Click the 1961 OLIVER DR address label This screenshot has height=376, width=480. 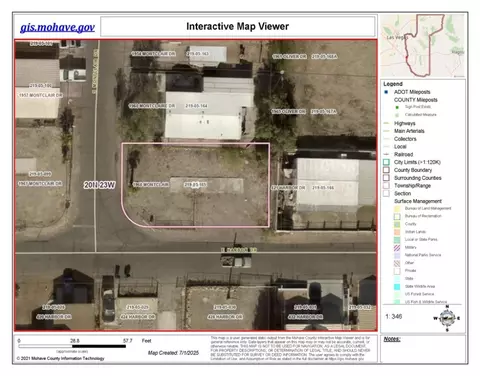pyautogui.click(x=289, y=56)
